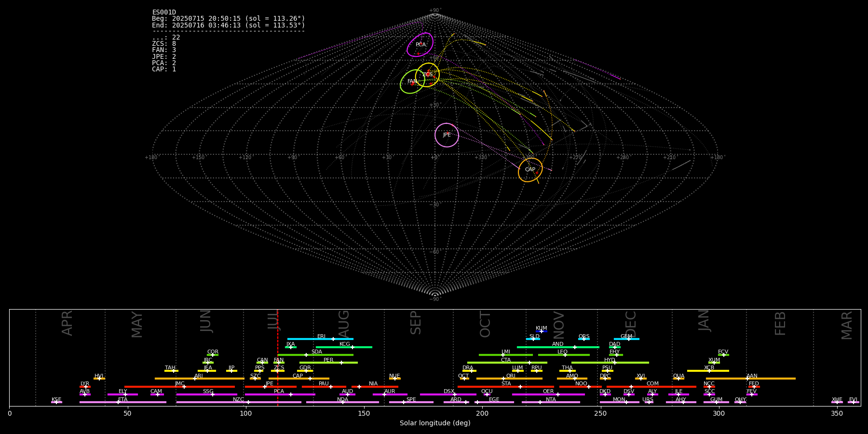
Task: Click the KCG shower label in timeline
Action: point(345,344)
